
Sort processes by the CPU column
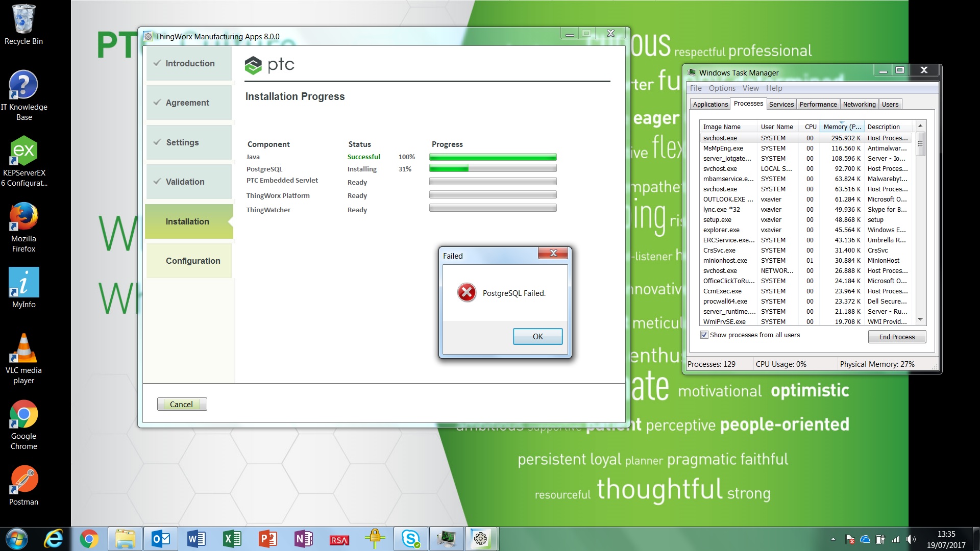(x=810, y=127)
